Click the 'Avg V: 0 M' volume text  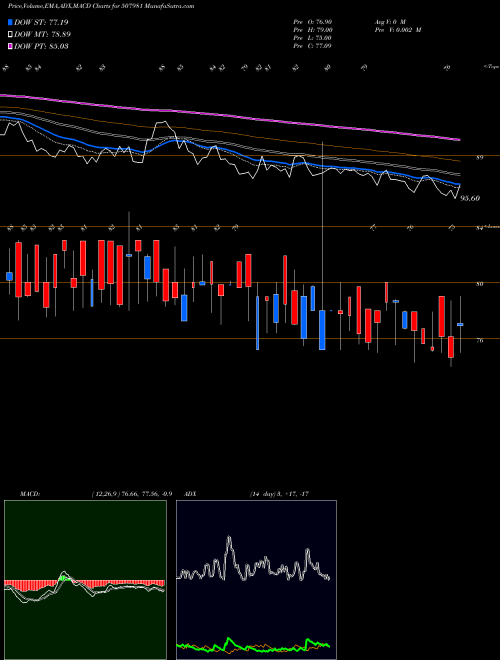point(390,22)
